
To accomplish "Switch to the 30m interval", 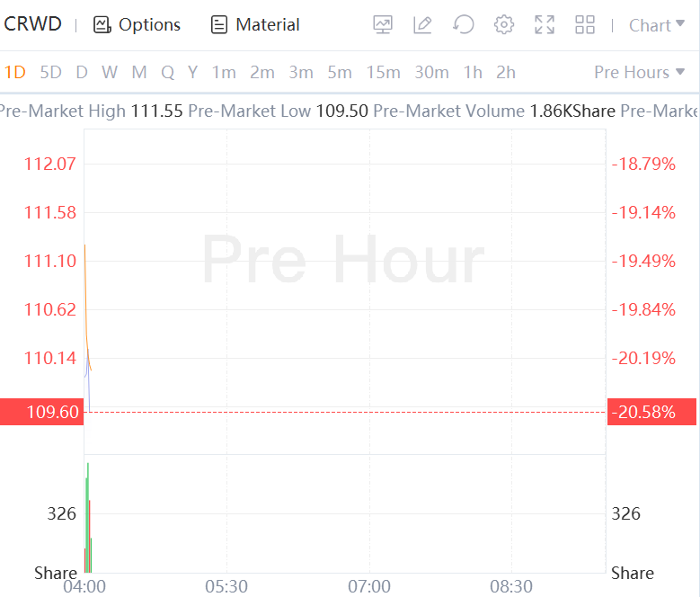I will pyautogui.click(x=431, y=72).
